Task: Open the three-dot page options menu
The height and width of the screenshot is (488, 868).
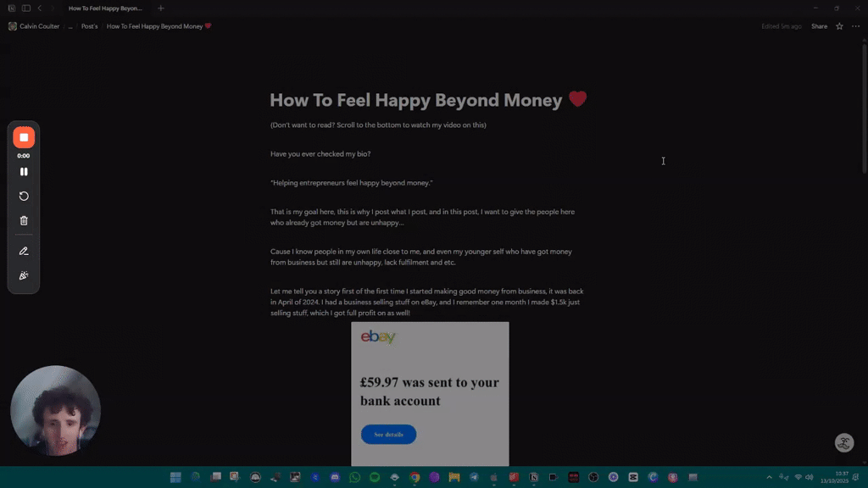Action: [x=856, y=26]
